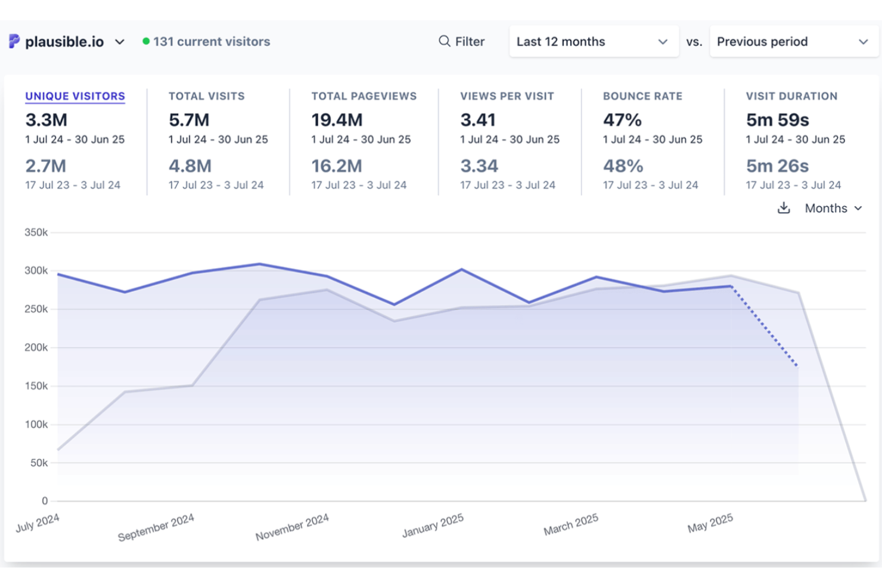Click the 19.4M total pageviews value

337,120
